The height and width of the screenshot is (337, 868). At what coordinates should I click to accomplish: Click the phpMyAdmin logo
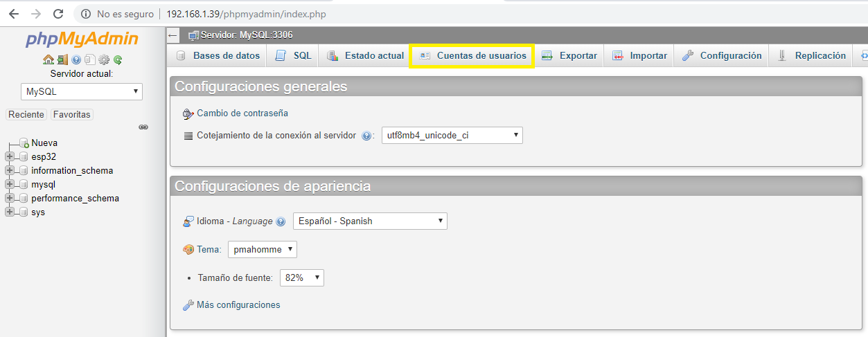pos(82,39)
